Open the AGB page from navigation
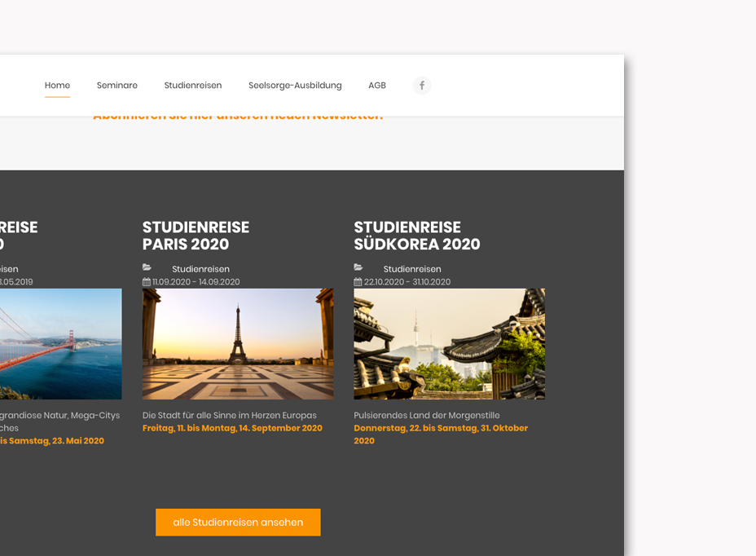The height and width of the screenshot is (556, 756). [x=377, y=86]
